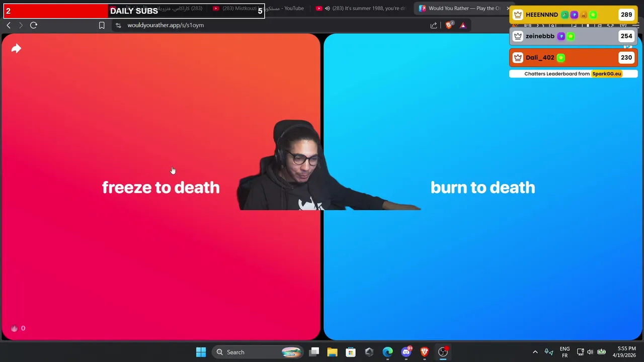Close the Would You Rather tab
Viewport: 644px width, 362px height.
click(x=508, y=8)
